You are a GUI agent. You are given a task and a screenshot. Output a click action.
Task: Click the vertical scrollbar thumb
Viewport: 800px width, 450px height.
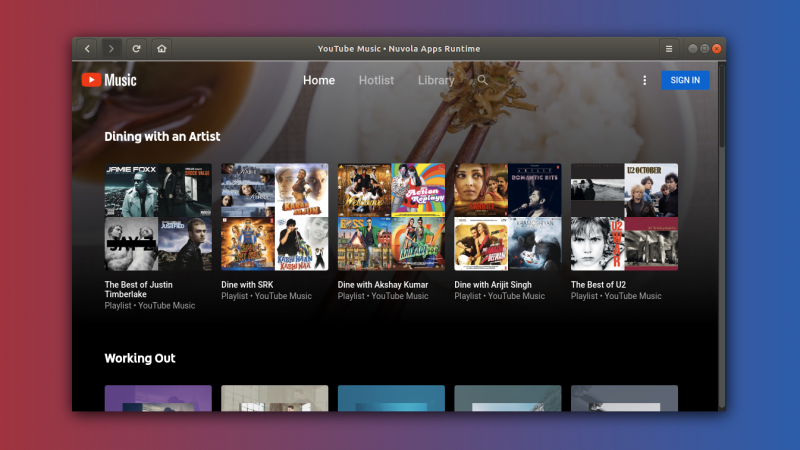coord(721,106)
